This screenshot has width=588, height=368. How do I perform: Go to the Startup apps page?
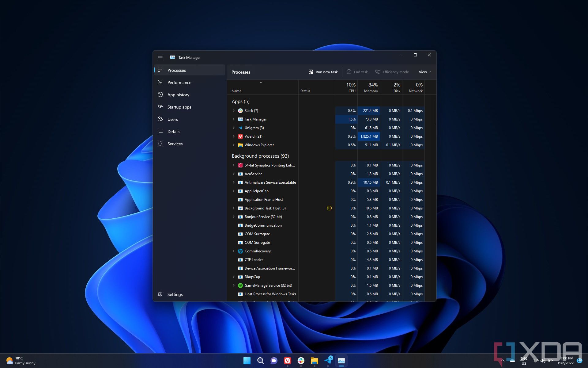(x=179, y=107)
